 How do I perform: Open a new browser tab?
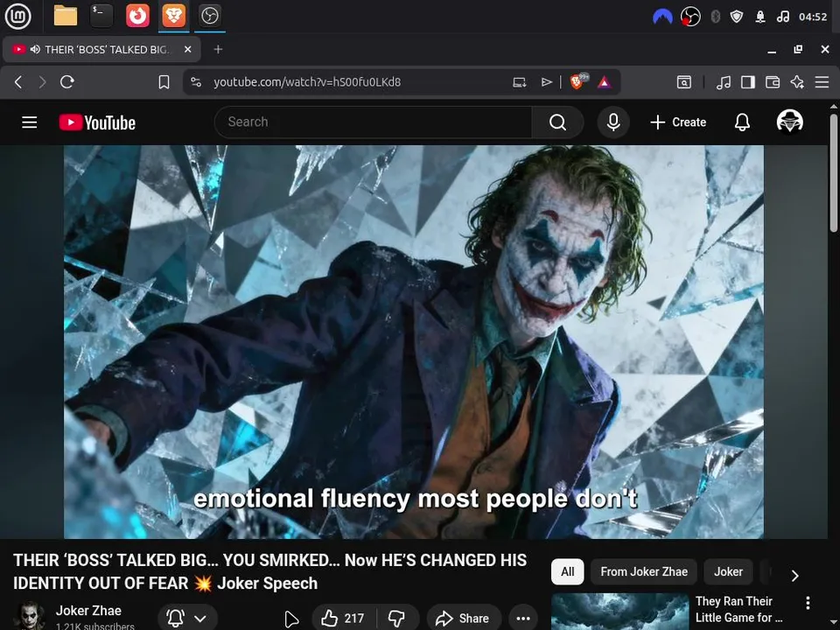coord(218,49)
